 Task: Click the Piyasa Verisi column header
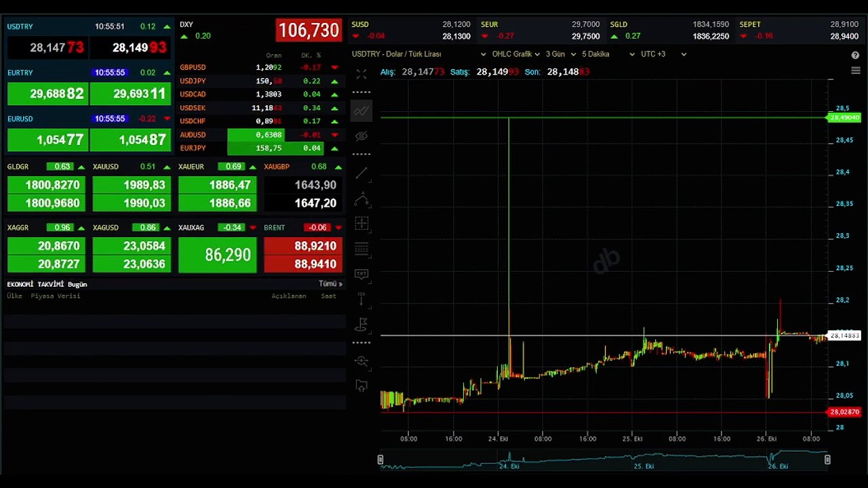pos(56,296)
